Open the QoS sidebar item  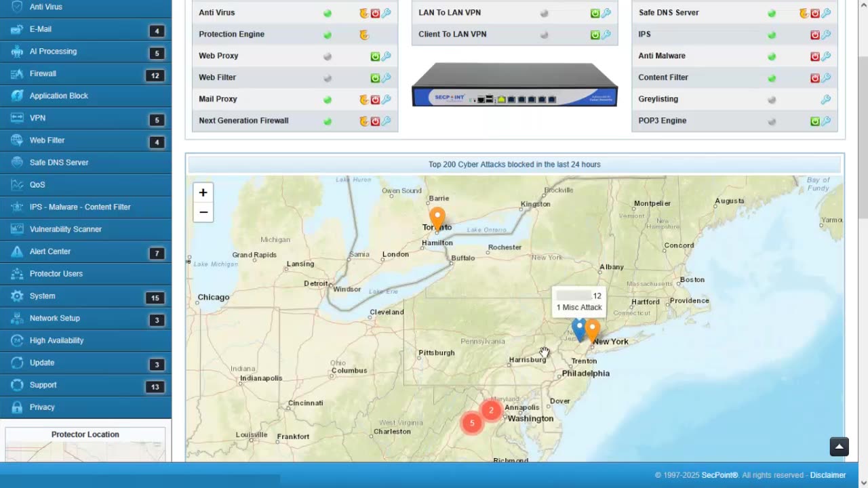85,185
